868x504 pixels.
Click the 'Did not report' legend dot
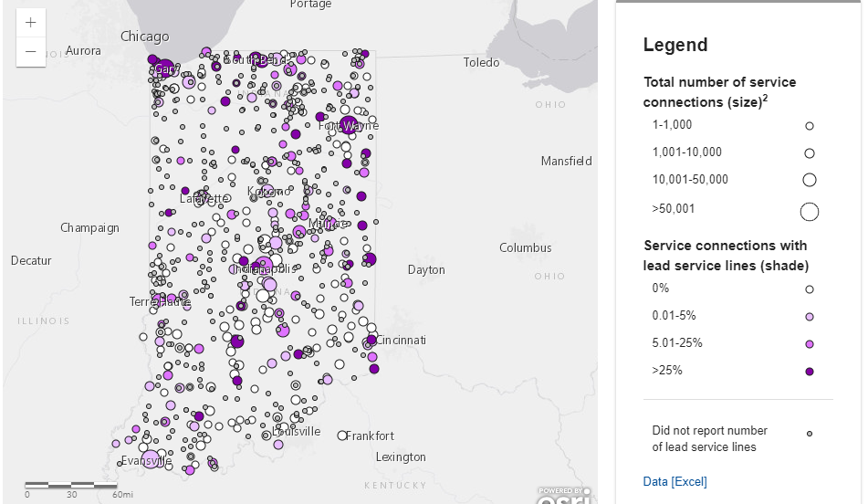point(809,434)
